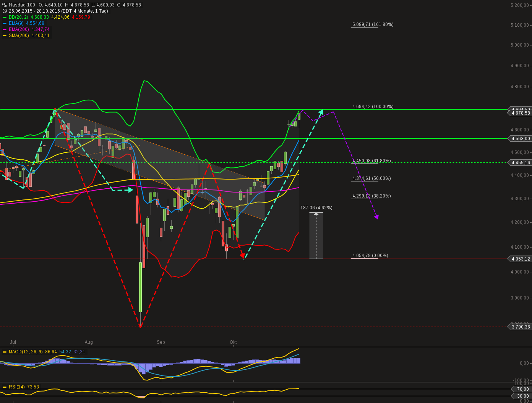
Task: Click the blue EMA(9) legend color dash
Action: 5,23
